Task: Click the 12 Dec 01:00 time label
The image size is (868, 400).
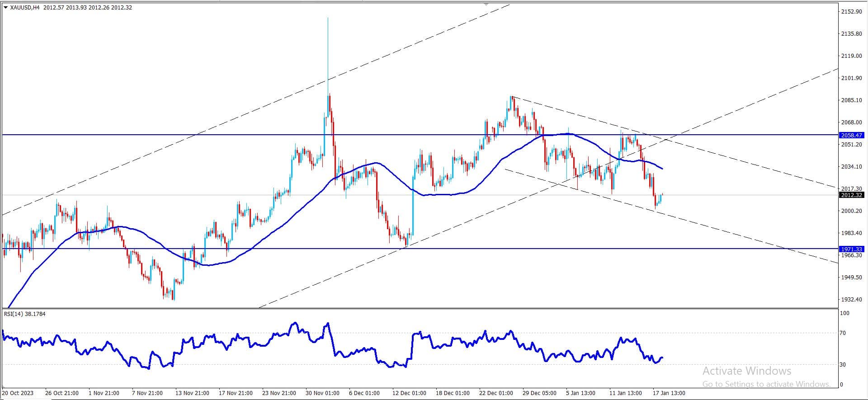Action: pos(409,393)
